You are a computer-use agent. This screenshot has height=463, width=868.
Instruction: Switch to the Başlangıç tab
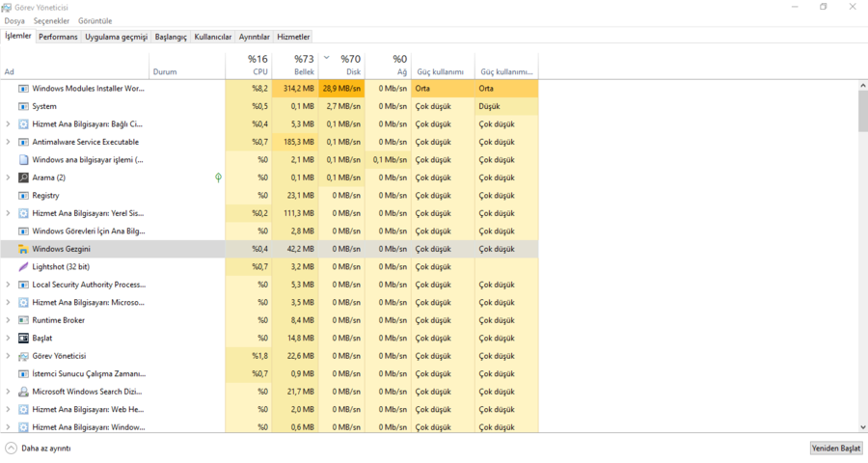[171, 37]
